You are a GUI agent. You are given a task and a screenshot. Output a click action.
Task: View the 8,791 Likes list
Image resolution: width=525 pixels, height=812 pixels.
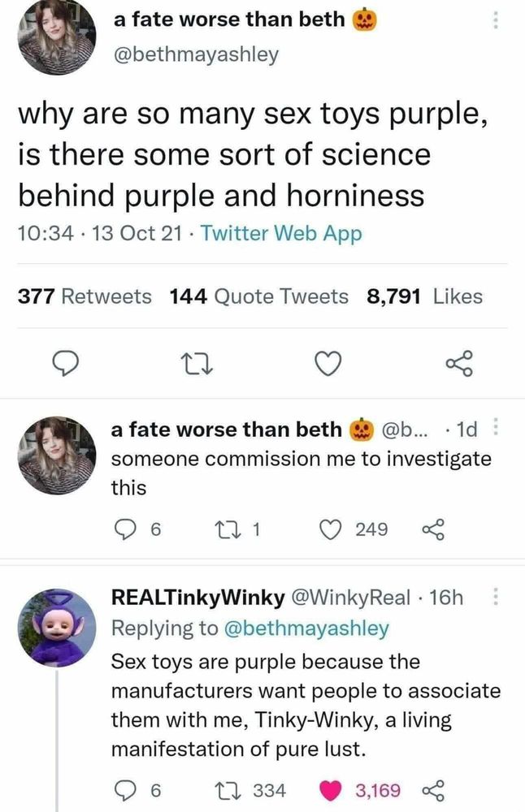coord(424,296)
